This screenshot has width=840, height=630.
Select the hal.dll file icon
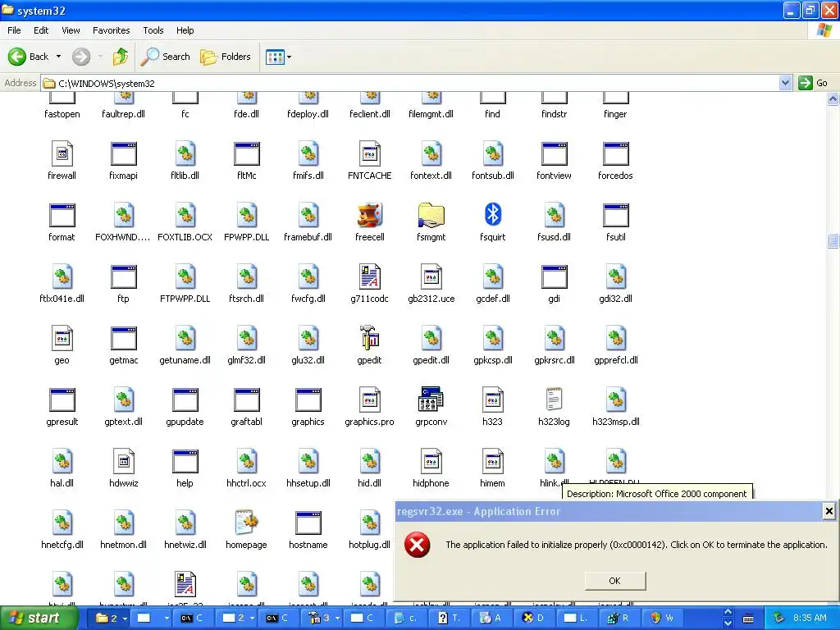tap(62, 461)
